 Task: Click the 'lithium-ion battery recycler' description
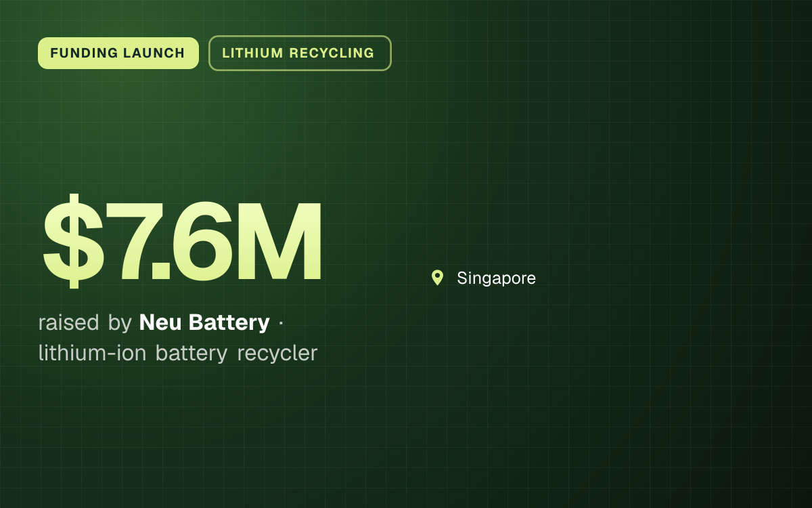pos(178,353)
